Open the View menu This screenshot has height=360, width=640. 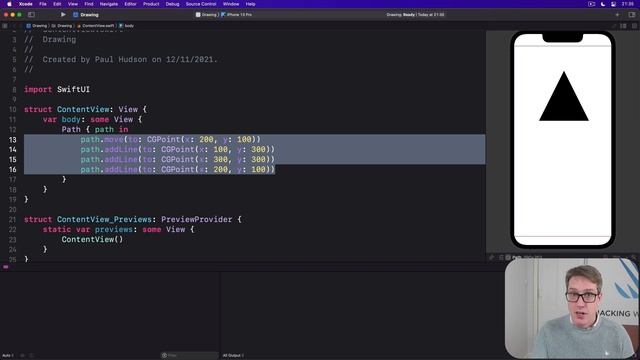pyautogui.click(x=73, y=4)
